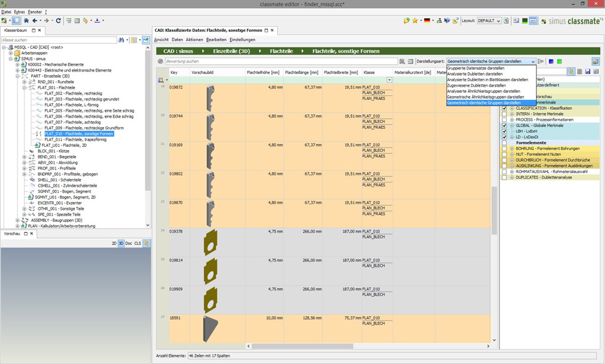Check BOHRUNG - Formelement Bohrungen checkbox
Viewport: 605px width, 364px height.
point(505,148)
